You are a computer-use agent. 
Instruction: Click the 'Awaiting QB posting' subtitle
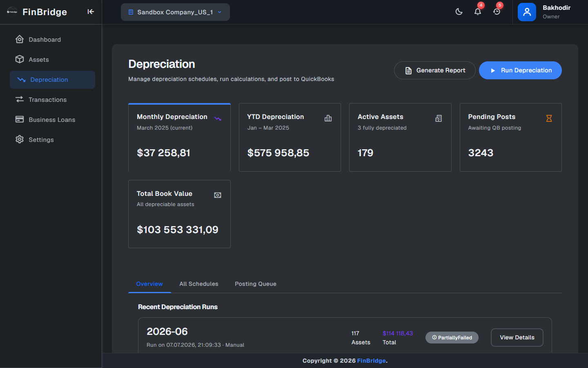pyautogui.click(x=494, y=128)
